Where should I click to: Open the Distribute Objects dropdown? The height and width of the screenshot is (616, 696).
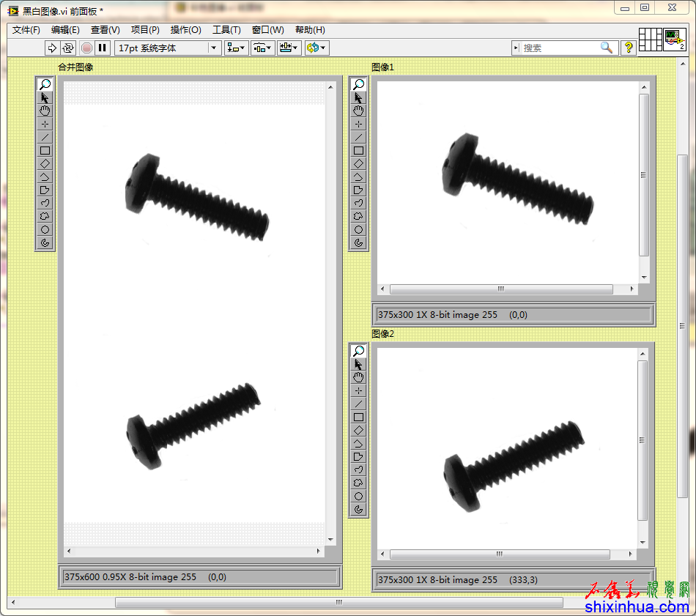tap(262, 48)
